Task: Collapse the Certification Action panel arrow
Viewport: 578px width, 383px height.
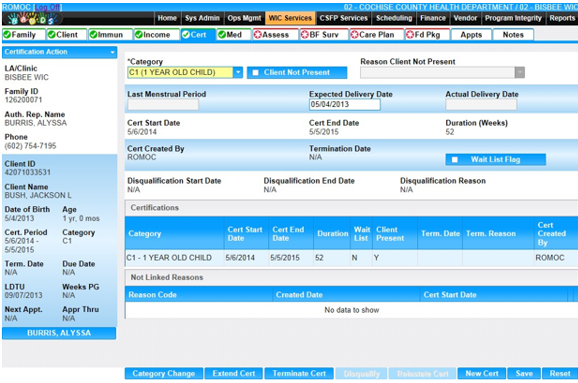Action: click(112, 52)
